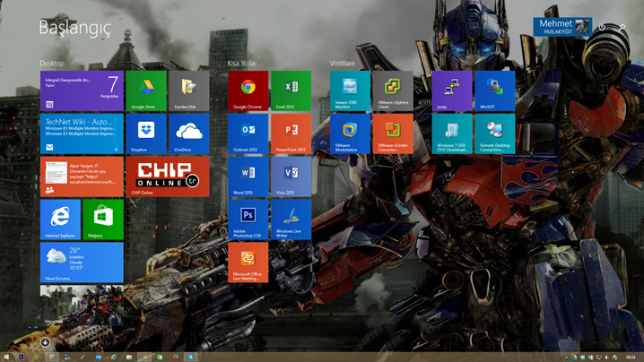The width and height of the screenshot is (644, 362).
Task: Open File Explorer from the taskbar
Action: (x=129, y=358)
